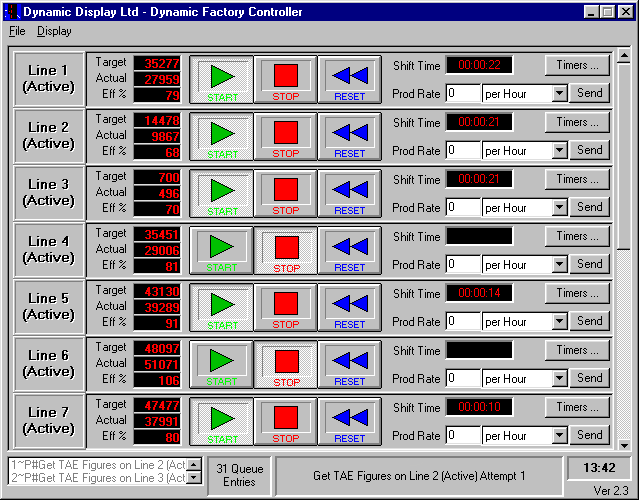Stop Line 6 production
Viewport: 639px width, 500px height.
tap(285, 365)
